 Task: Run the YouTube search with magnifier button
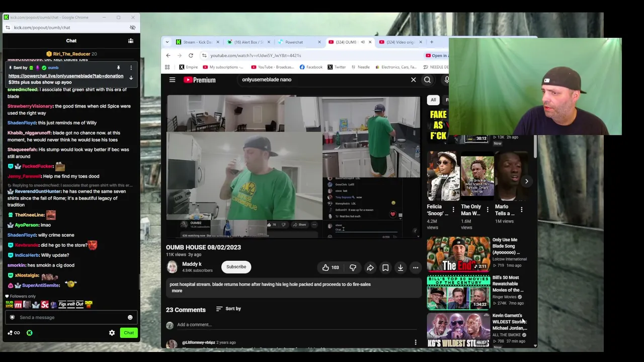427,79
